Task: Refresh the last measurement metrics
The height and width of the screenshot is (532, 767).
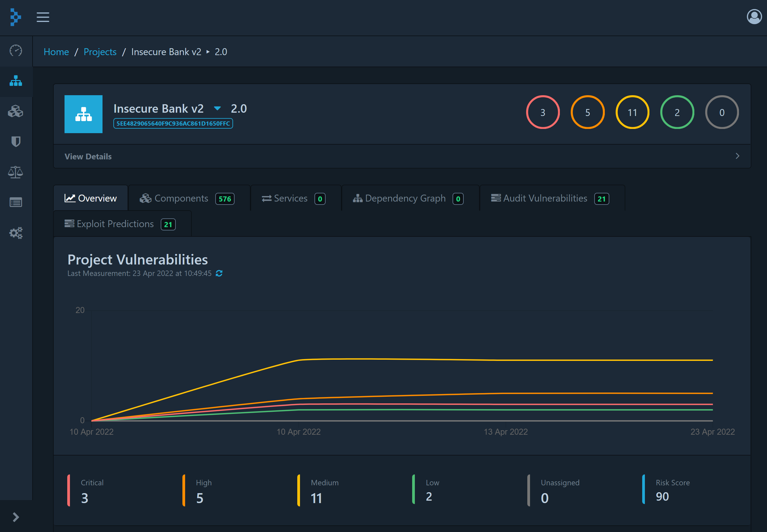Action: click(219, 273)
